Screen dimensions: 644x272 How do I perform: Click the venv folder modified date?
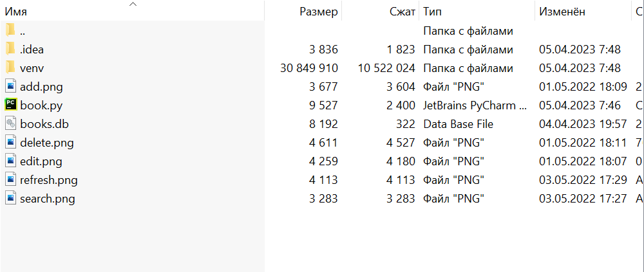point(580,68)
